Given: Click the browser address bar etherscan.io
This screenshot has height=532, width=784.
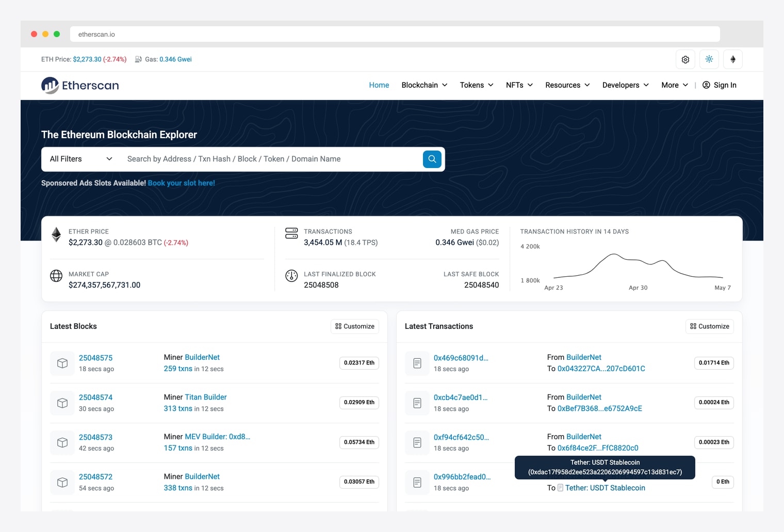Looking at the screenshot, I should tap(395, 34).
